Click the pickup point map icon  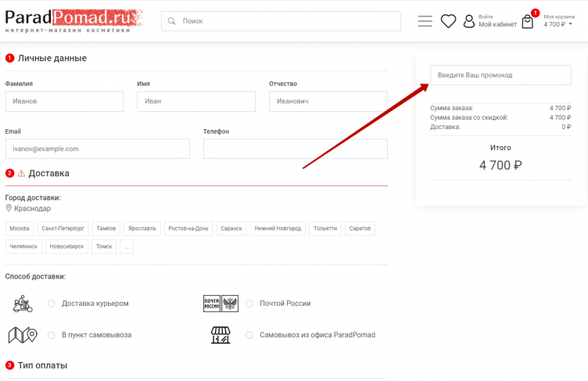click(23, 335)
